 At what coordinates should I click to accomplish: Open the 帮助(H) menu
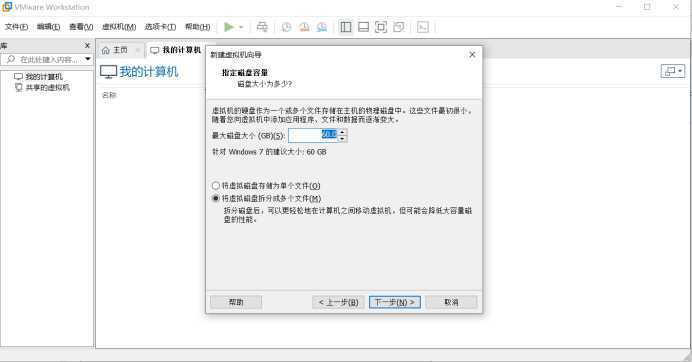click(x=197, y=27)
